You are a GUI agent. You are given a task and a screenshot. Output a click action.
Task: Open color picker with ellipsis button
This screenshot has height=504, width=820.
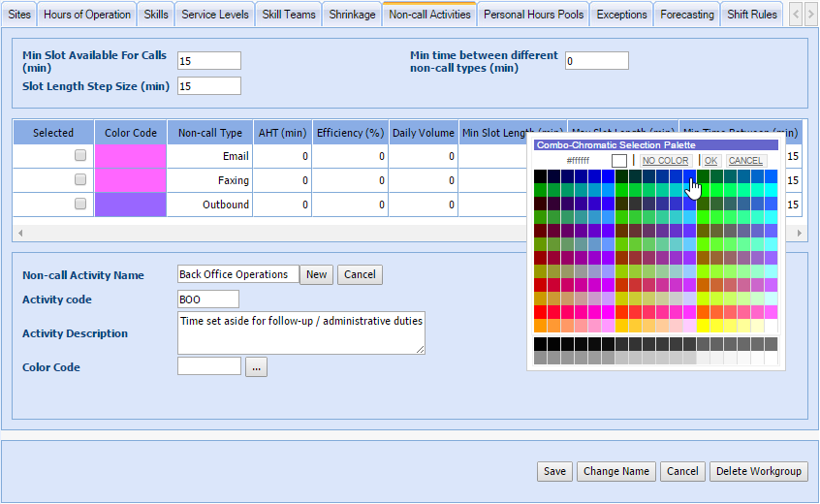click(256, 367)
